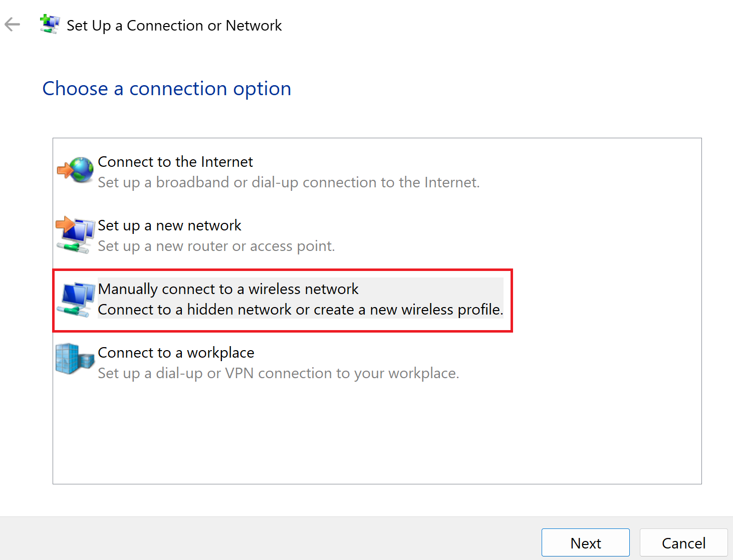Pick the Connect to a workplace option
733x560 pixels.
point(176,353)
